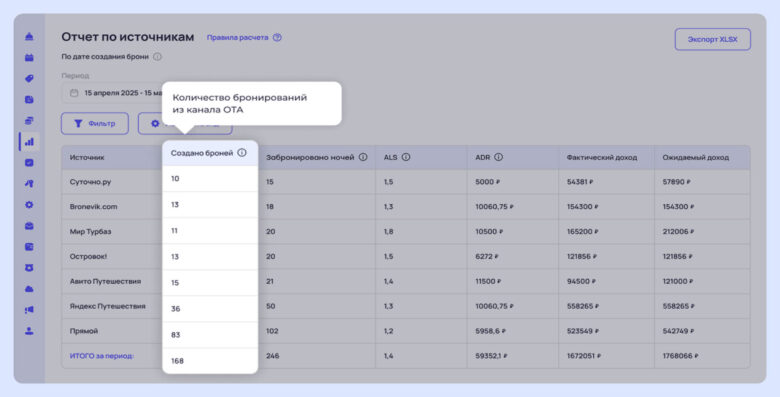Click the Создано броней column header
Viewport: 780px width, 397px height.
pos(202,153)
